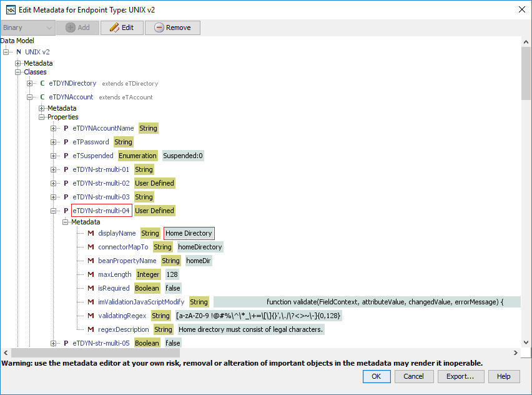Viewport: 532px width, 395px height.
Task: Click the P icon beside eTDYNAccountName
Action: pyautogui.click(x=66, y=128)
